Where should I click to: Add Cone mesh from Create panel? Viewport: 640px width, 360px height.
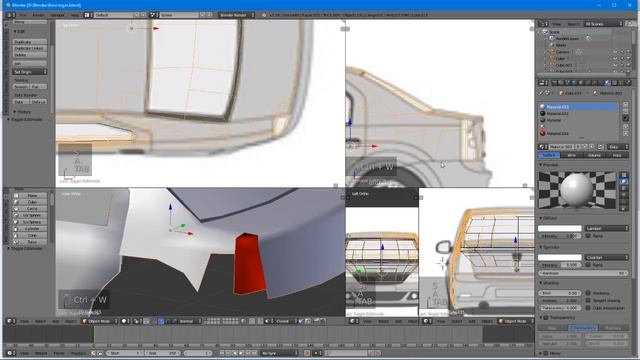[30, 235]
